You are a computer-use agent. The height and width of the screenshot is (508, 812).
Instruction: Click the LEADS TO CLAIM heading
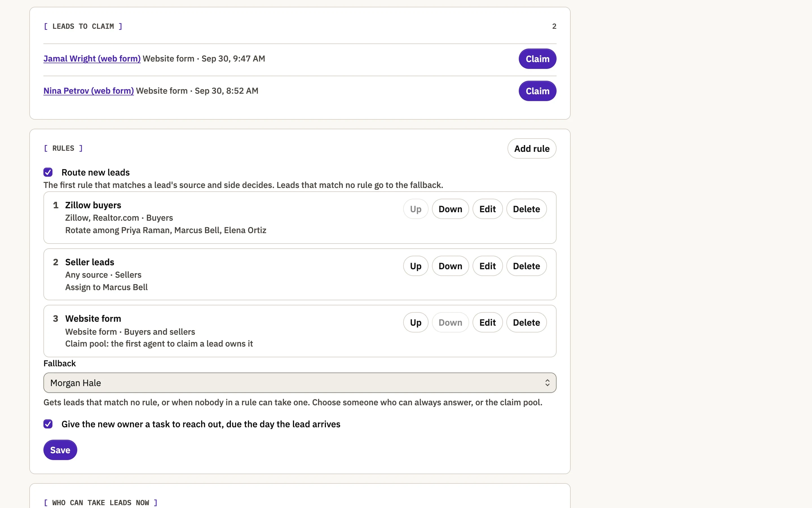coord(83,26)
